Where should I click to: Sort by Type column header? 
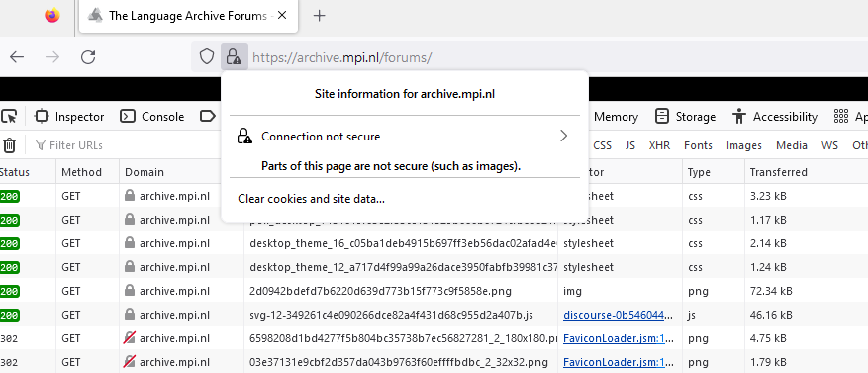click(x=713, y=172)
